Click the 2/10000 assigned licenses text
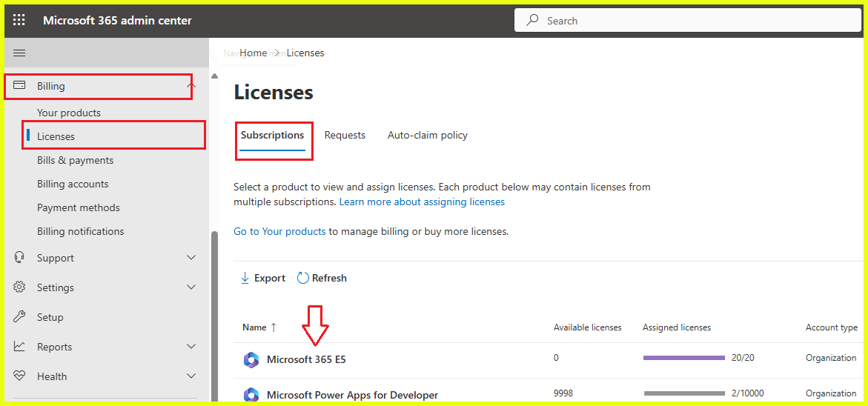 pos(747,393)
